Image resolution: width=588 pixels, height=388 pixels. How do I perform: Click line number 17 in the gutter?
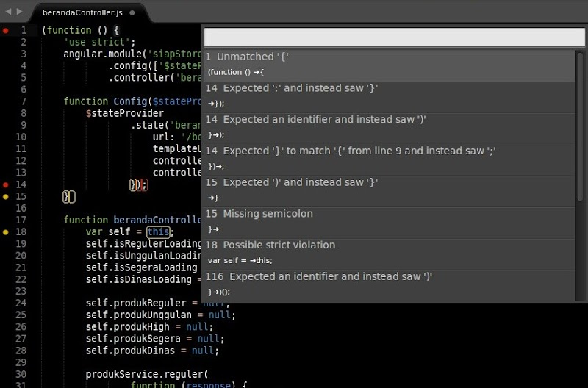[x=21, y=220]
